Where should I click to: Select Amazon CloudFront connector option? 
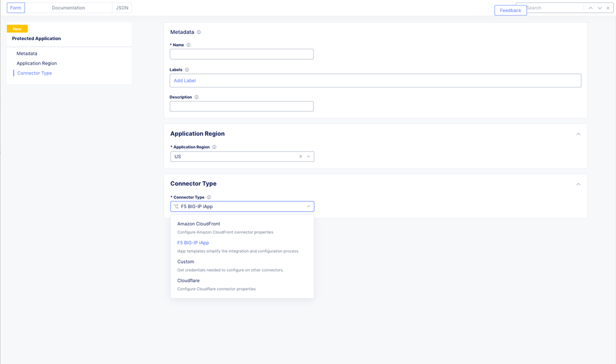click(199, 224)
